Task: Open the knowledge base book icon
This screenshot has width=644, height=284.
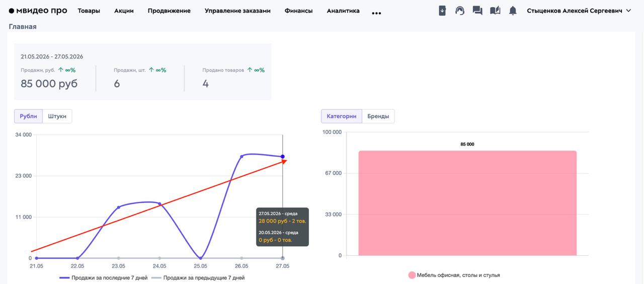Action: point(495,11)
